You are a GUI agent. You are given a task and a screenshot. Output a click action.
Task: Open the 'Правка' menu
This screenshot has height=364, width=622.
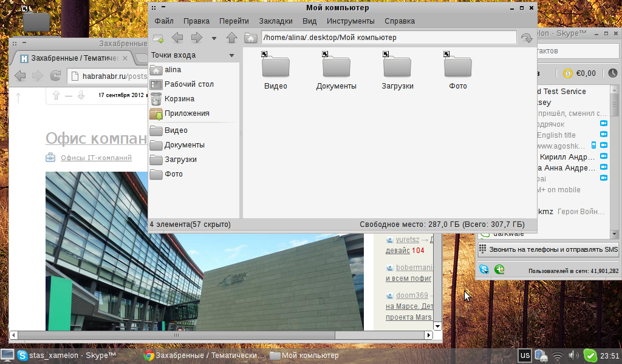196,21
